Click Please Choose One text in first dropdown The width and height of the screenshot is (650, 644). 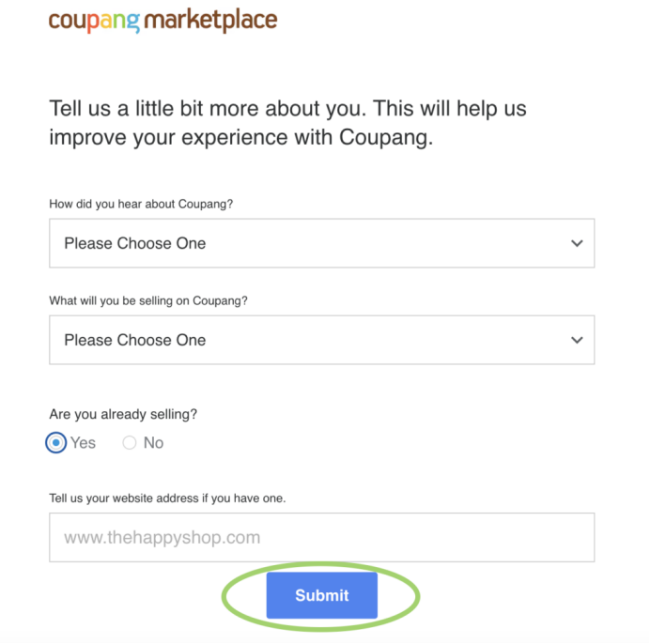tap(134, 243)
